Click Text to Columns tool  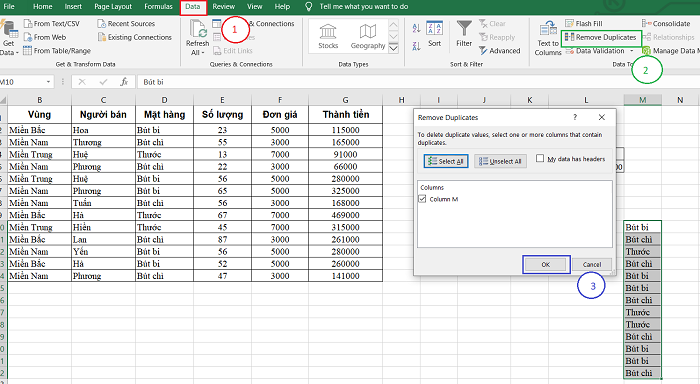[548, 39]
